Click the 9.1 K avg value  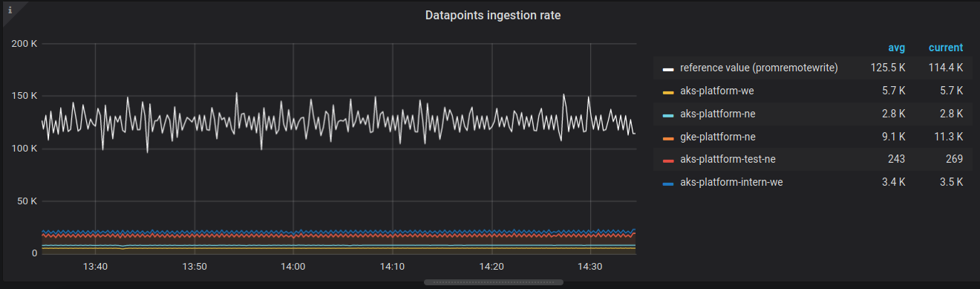[x=893, y=137]
